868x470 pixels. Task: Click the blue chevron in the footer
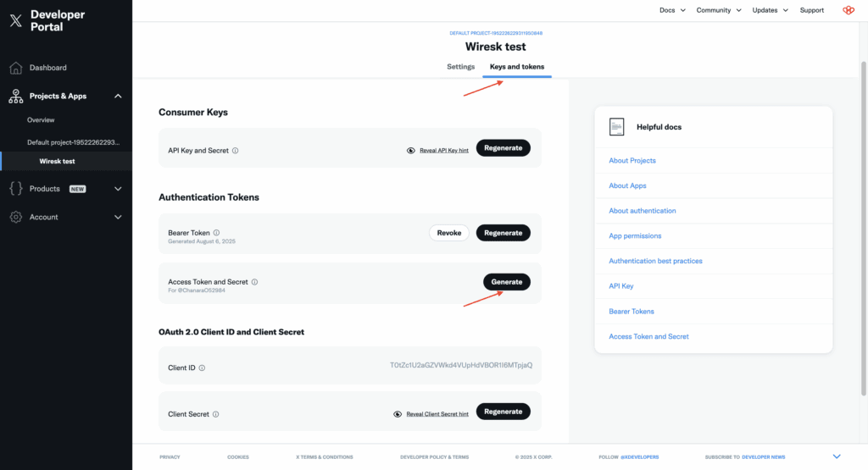(x=837, y=456)
